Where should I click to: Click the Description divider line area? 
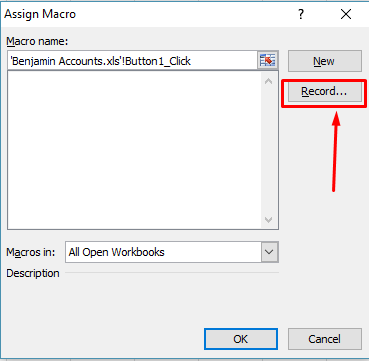point(172,273)
